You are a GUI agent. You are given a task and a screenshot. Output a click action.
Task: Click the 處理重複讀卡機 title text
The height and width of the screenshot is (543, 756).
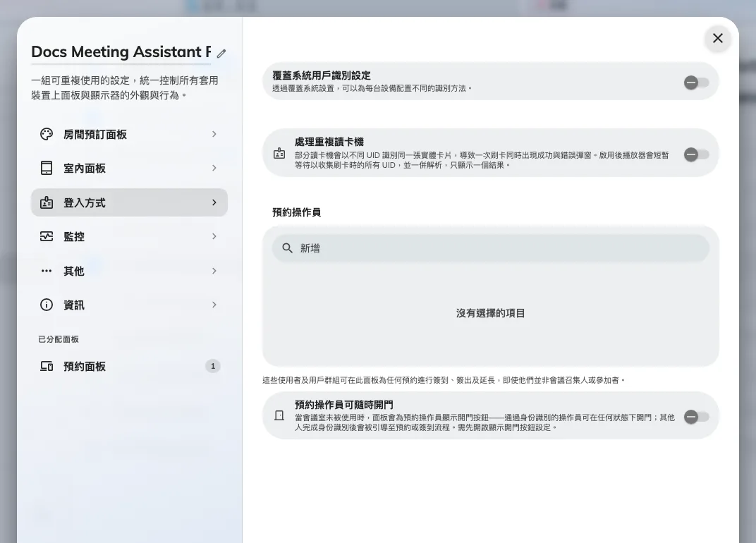pyautogui.click(x=329, y=142)
